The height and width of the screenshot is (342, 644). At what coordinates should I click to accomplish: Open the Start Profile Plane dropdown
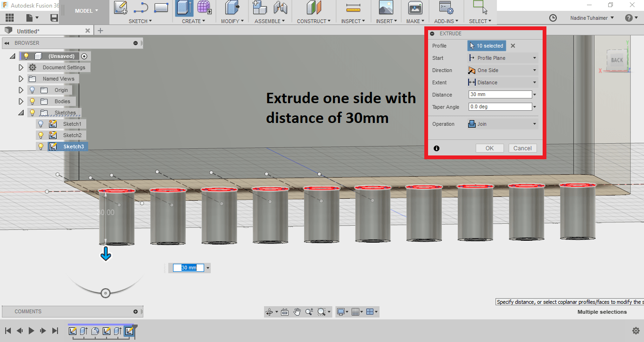[x=503, y=58]
